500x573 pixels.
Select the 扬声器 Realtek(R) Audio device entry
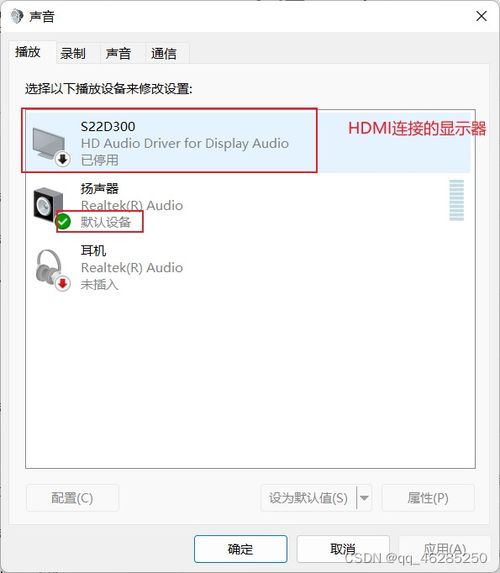point(248,205)
